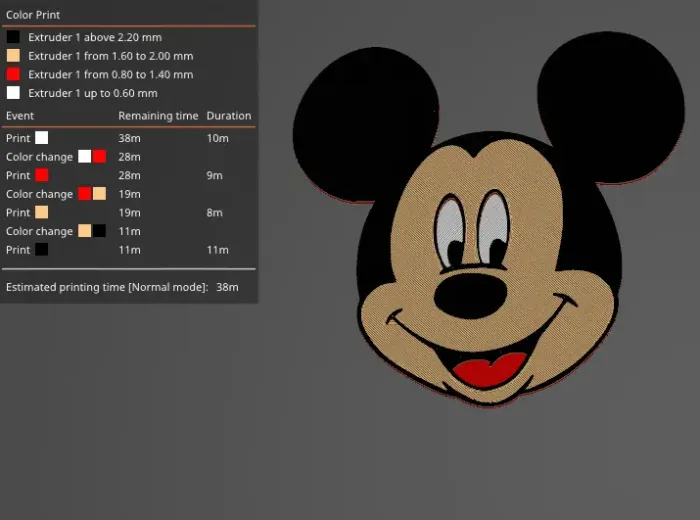The image size is (700, 520).
Task: Click Mickey's red tongue on the model
Action: pos(489,370)
